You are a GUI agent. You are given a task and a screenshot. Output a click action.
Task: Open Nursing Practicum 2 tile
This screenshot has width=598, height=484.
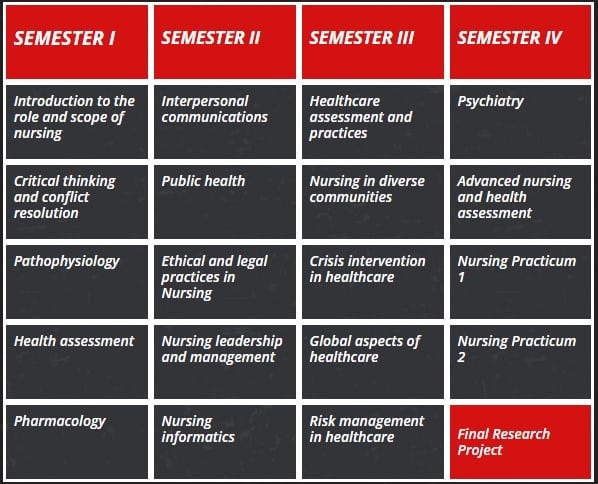(x=520, y=362)
